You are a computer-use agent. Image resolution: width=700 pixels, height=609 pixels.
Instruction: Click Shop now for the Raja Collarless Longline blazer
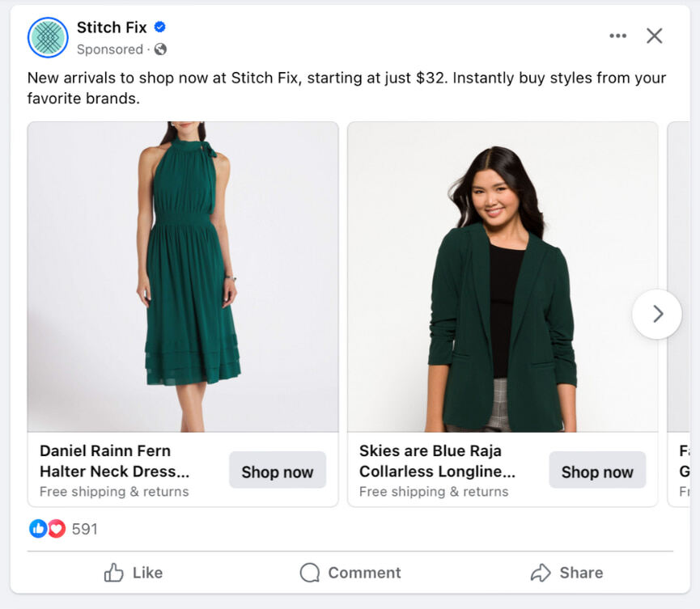tap(597, 471)
